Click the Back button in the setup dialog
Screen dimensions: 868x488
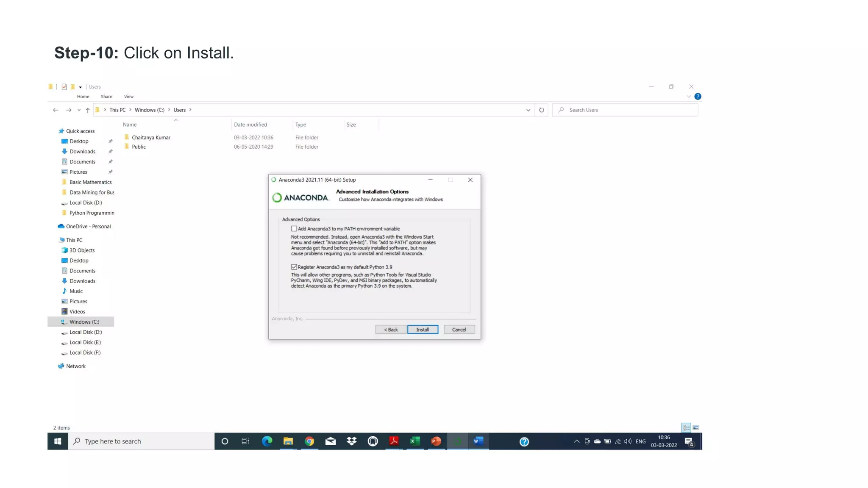click(390, 330)
